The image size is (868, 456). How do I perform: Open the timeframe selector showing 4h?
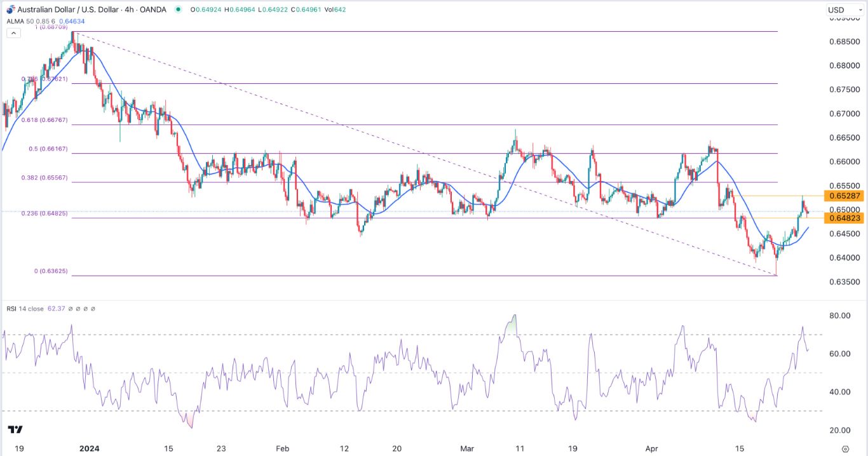pos(130,10)
